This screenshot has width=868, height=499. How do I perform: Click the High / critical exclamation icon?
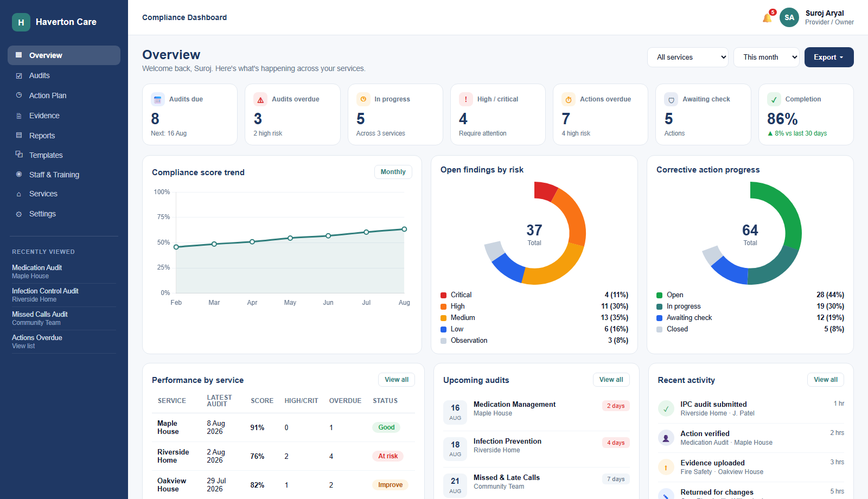(x=466, y=99)
